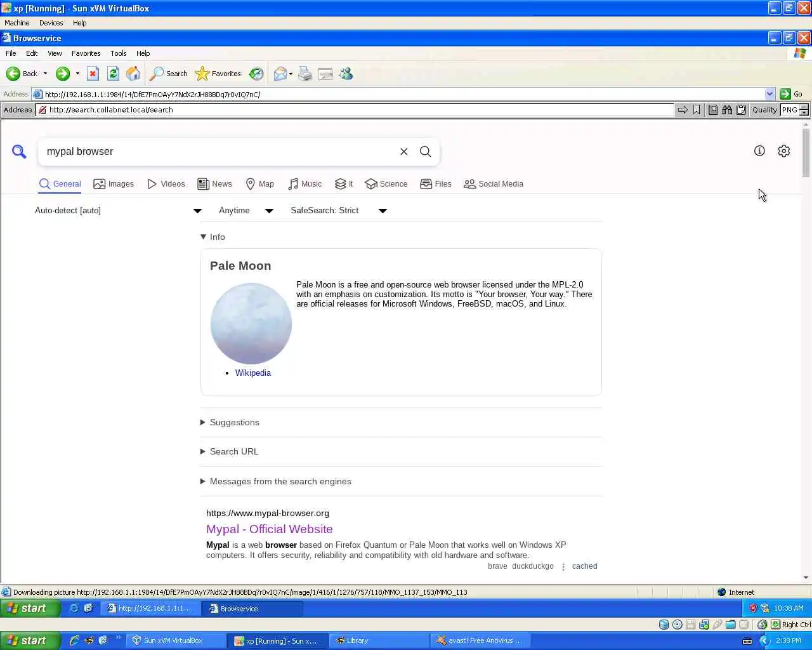Switch to the Music tab
Viewport: 812px width, 650px height.
[x=304, y=184]
